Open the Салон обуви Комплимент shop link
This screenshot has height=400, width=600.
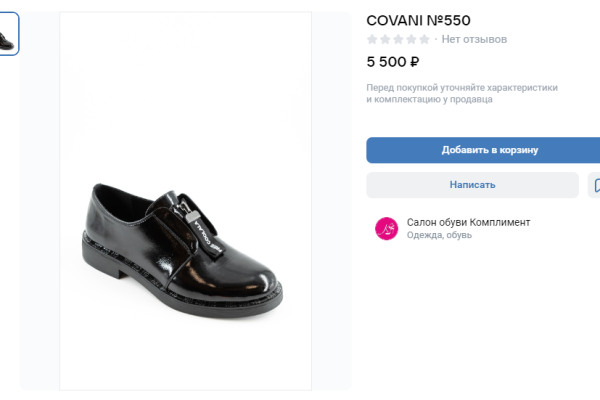tap(468, 222)
